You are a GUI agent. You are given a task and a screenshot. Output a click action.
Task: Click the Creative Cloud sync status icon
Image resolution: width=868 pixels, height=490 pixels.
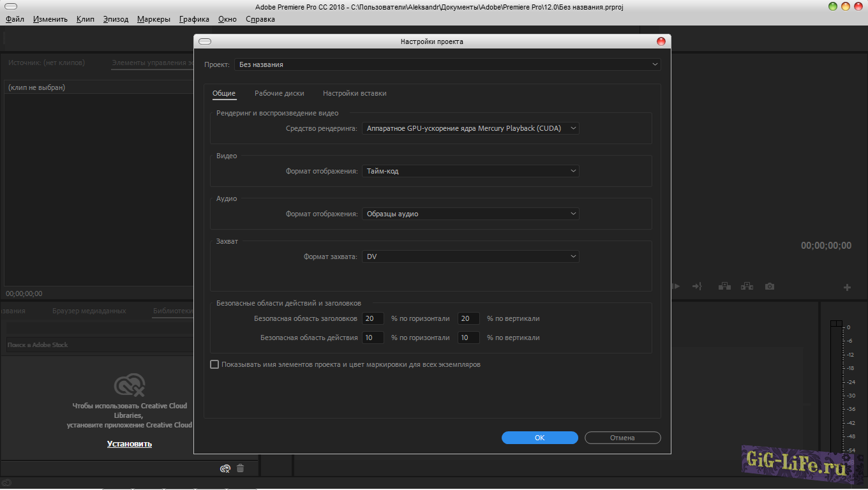[225, 468]
